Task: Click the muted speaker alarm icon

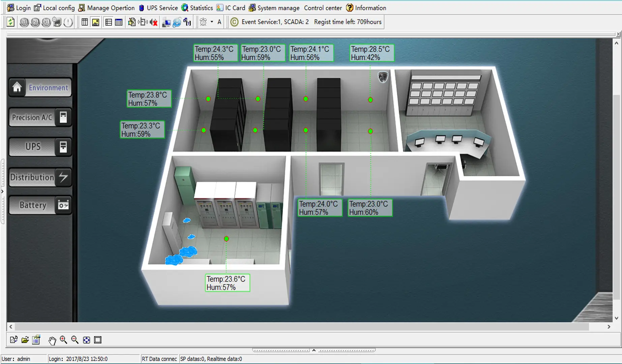Action: (154, 22)
